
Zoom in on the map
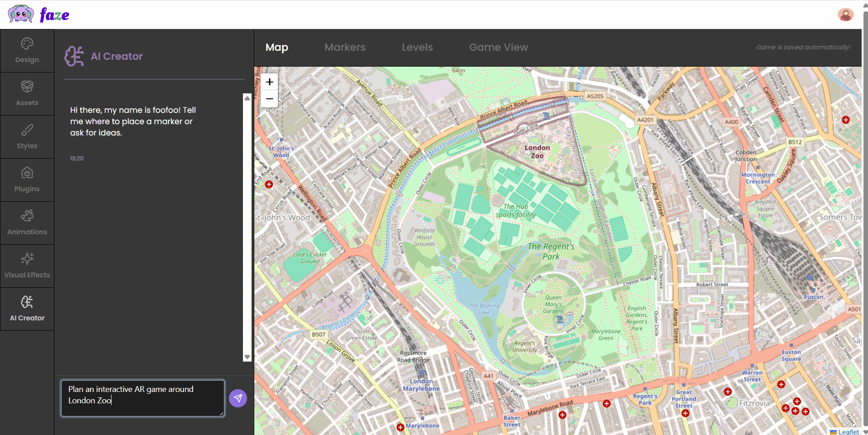[269, 82]
